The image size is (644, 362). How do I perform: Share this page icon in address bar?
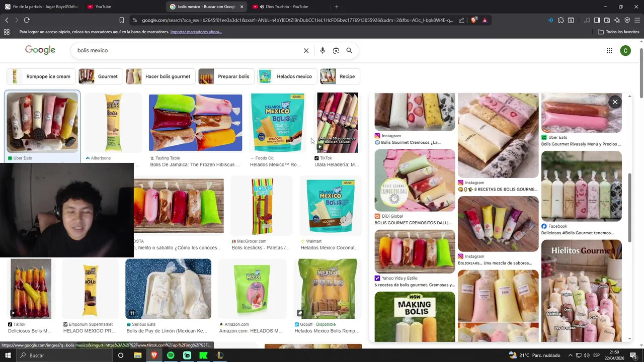click(x=461, y=20)
